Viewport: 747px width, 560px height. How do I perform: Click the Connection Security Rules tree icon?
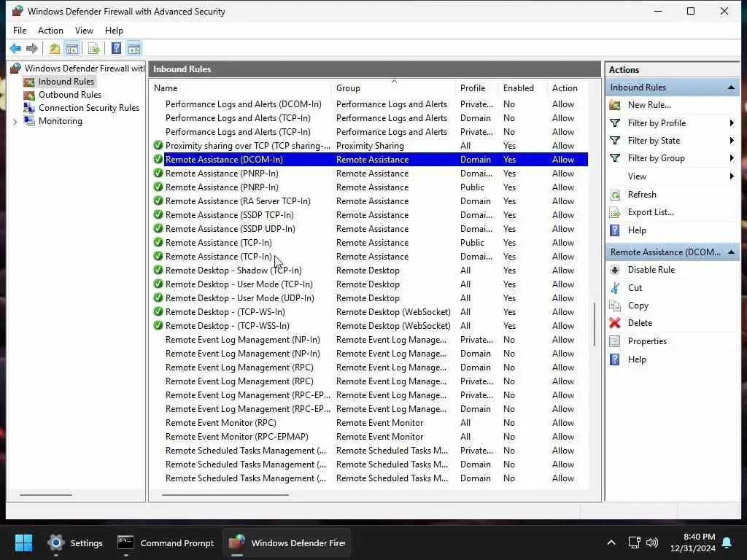pos(29,108)
